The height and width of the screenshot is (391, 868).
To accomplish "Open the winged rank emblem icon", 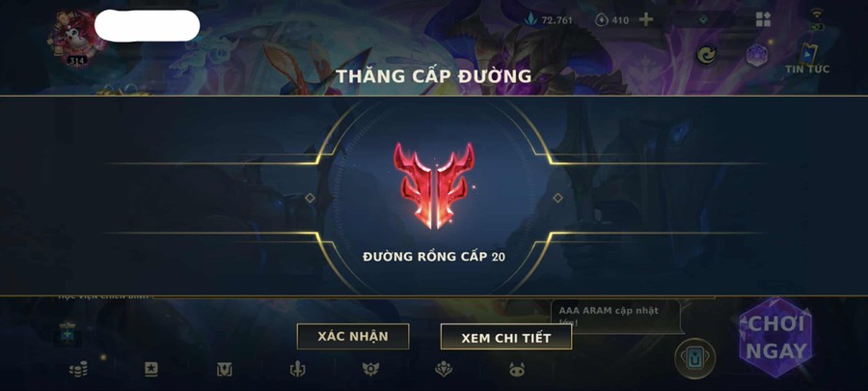I will click(x=370, y=369).
